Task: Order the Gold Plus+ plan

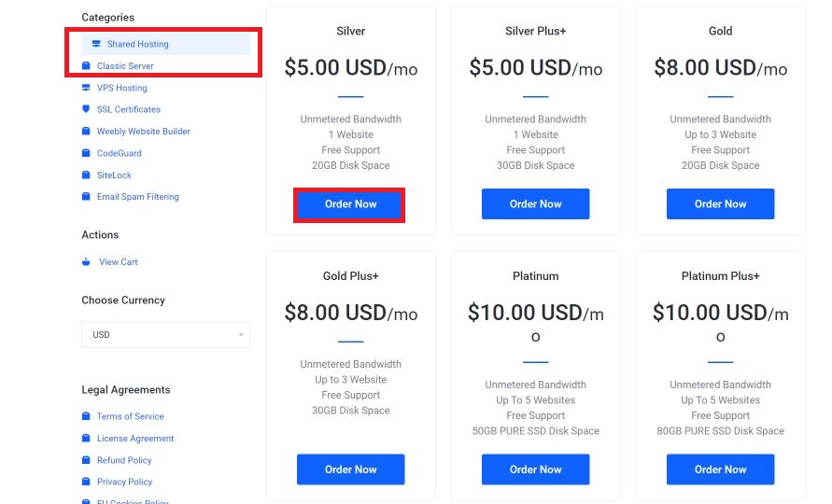Action: pos(351,469)
